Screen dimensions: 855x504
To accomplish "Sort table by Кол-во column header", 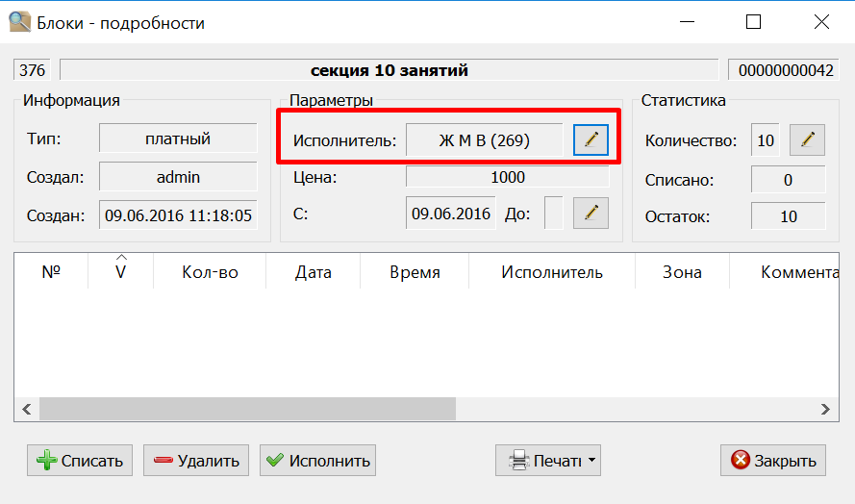I will [210, 271].
